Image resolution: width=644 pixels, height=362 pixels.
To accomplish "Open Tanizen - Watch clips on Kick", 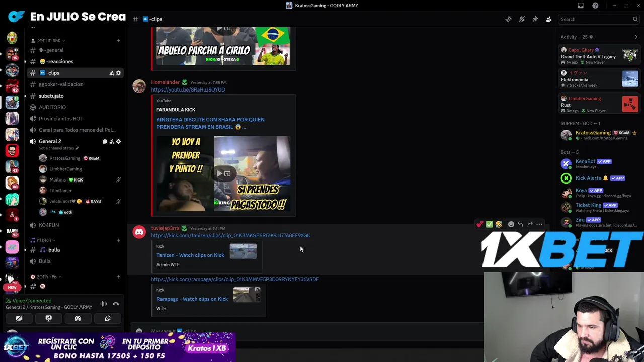I will click(190, 255).
